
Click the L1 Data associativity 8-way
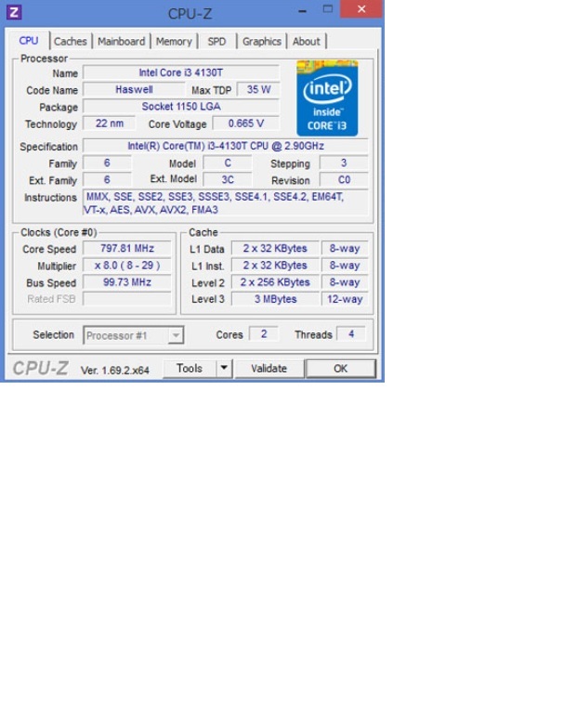(x=345, y=249)
